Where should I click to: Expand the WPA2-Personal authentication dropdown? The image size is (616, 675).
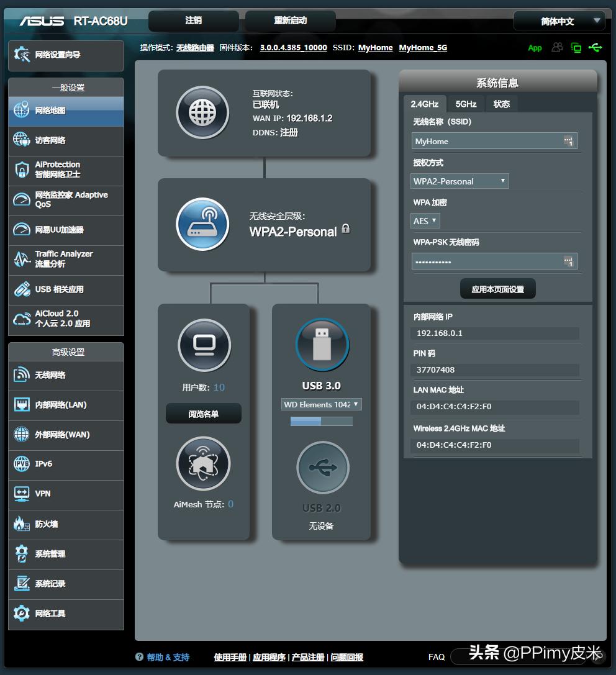point(460,181)
